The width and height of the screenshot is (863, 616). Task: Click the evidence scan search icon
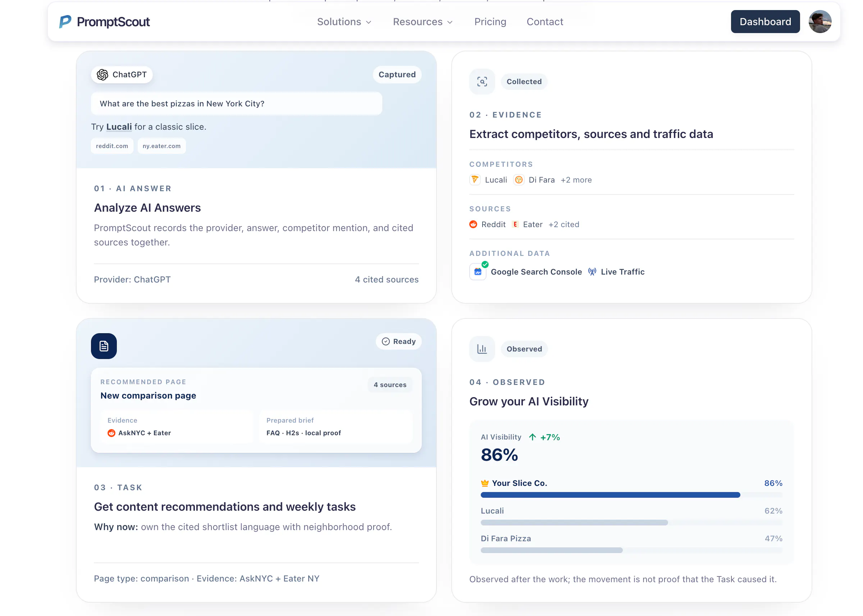pos(482,82)
